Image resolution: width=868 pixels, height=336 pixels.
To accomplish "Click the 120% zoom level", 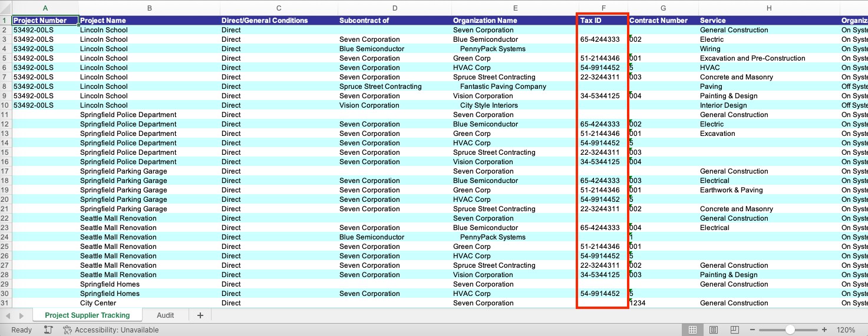I will [845, 330].
